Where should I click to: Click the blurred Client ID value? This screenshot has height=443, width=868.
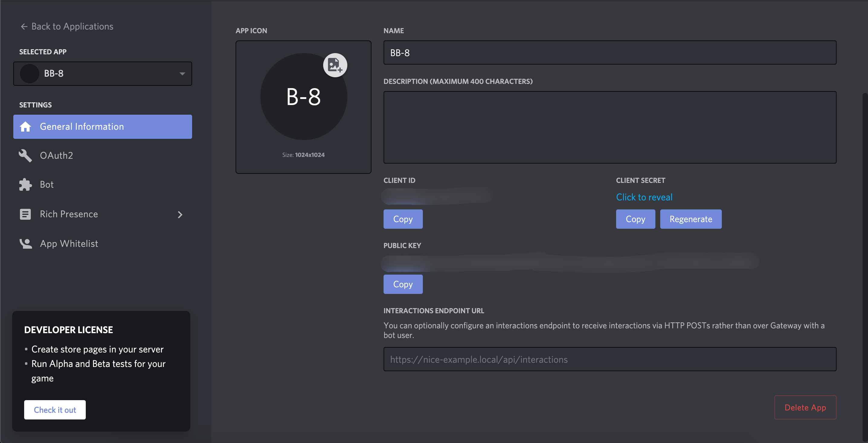(x=437, y=196)
